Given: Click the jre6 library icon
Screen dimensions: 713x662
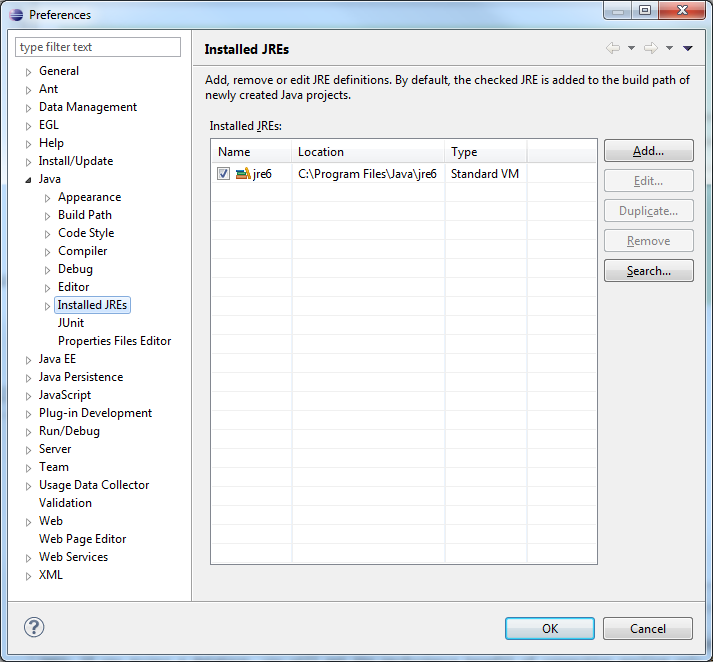Looking at the screenshot, I should pos(243,173).
